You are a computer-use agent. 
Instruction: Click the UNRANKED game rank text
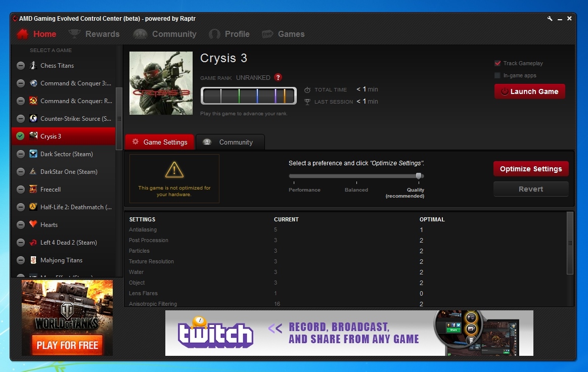coord(253,78)
